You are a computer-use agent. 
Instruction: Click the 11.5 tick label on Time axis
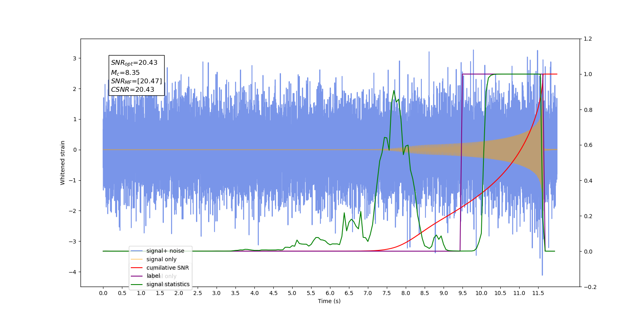[x=538, y=293]
